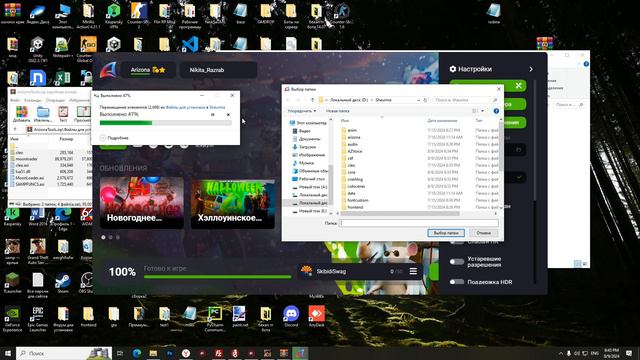Click the Arizona launcher logo
The image size is (640, 360).
(x=108, y=70)
